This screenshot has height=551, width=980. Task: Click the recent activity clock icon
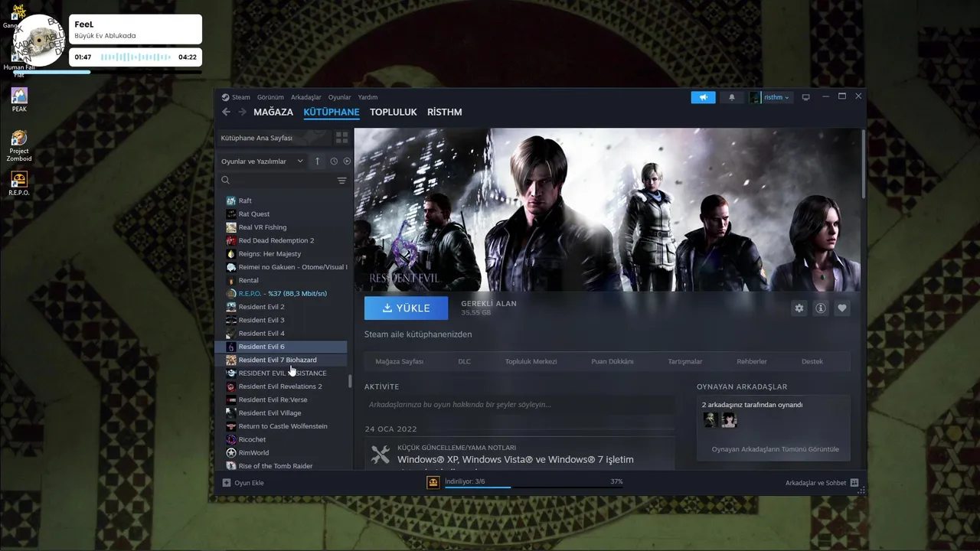pos(334,161)
